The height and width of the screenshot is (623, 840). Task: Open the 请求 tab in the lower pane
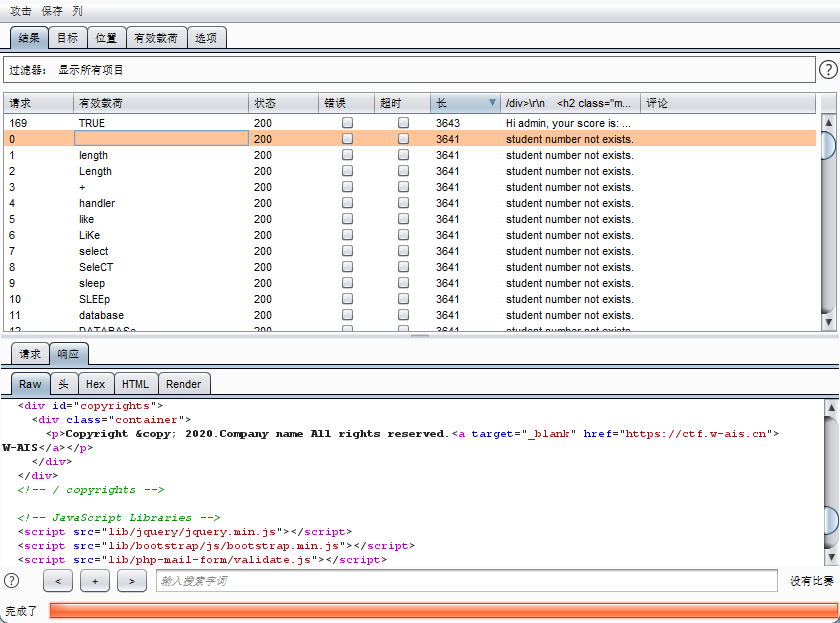pyautogui.click(x=30, y=354)
